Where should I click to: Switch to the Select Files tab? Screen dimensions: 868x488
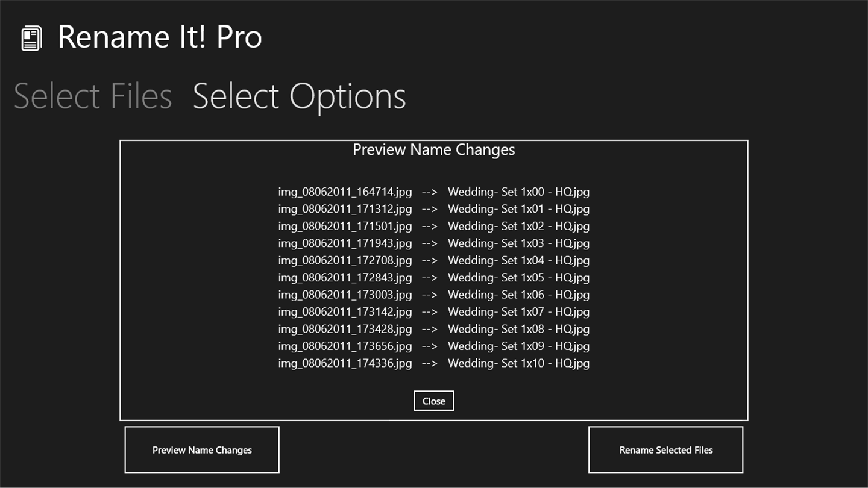coord(93,96)
